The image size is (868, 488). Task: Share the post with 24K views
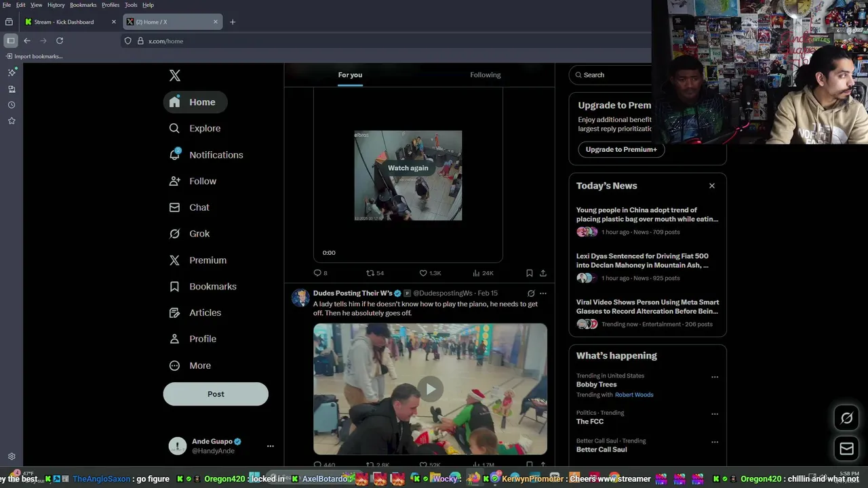pos(543,273)
